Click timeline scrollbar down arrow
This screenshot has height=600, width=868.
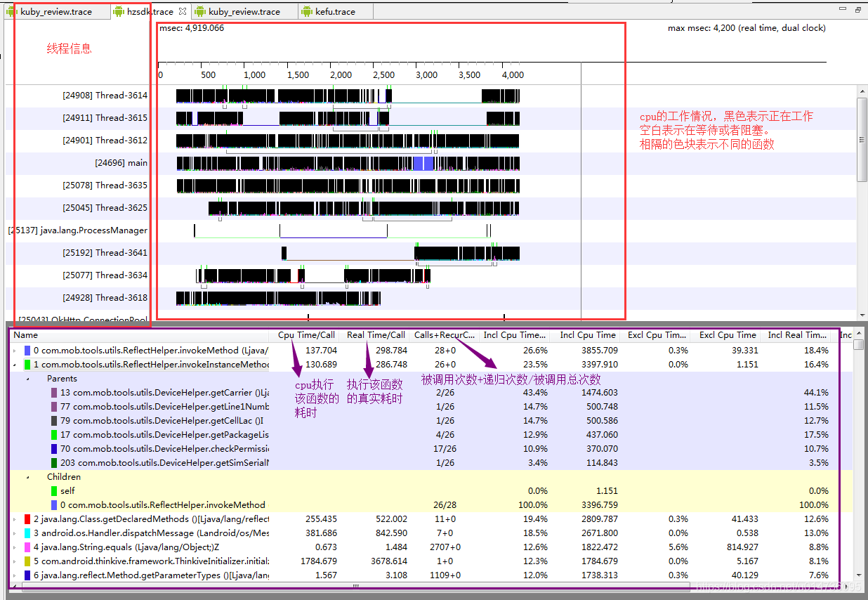(x=862, y=314)
